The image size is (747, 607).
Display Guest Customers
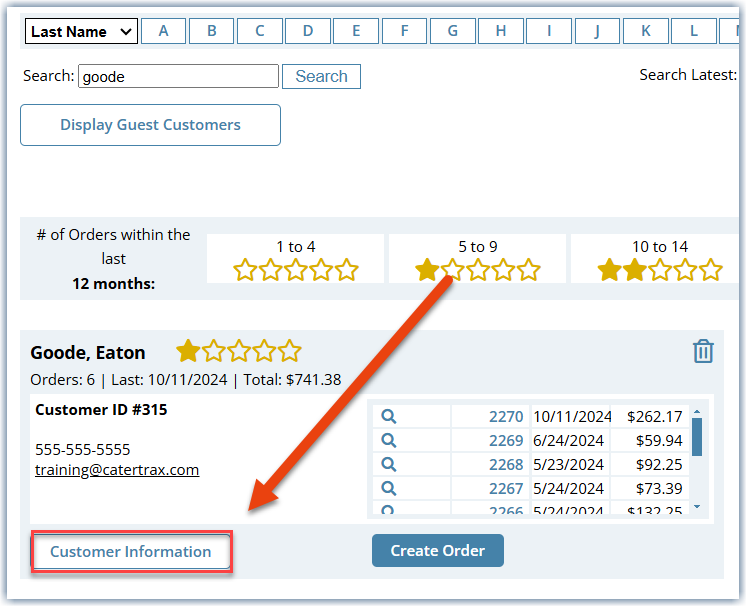(151, 125)
